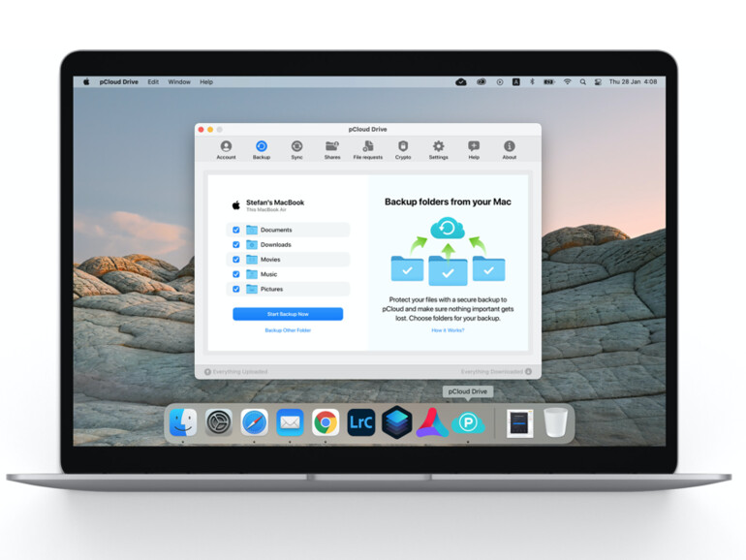
Task: Click Backup Other Folder link
Action: click(288, 330)
